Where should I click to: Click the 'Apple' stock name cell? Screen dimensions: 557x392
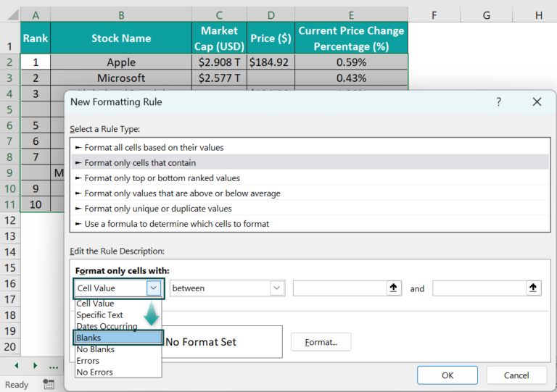tap(121, 62)
